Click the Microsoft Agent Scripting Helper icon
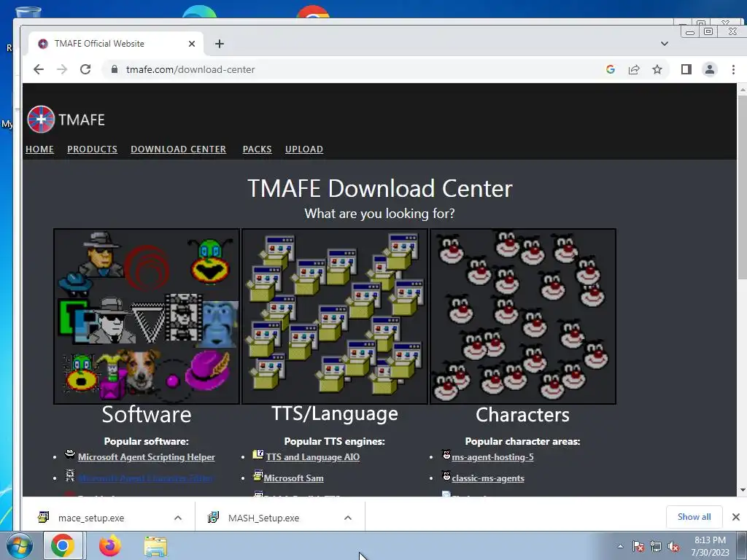Screen dimensions: 747x560 pyautogui.click(x=70, y=454)
